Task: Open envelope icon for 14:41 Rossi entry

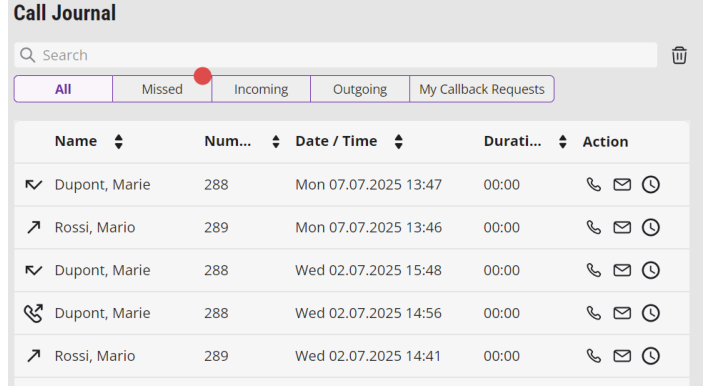Action: 622,356
